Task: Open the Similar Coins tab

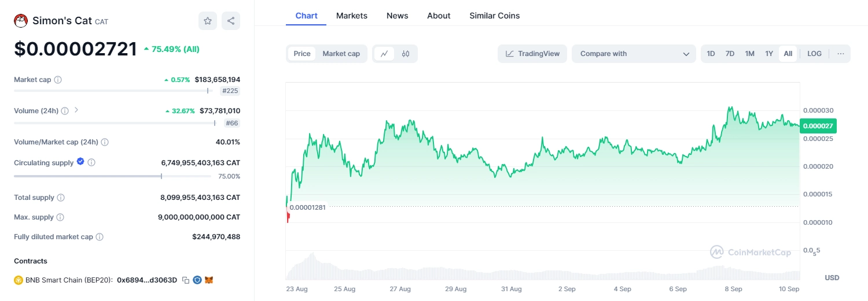Action: [x=494, y=16]
